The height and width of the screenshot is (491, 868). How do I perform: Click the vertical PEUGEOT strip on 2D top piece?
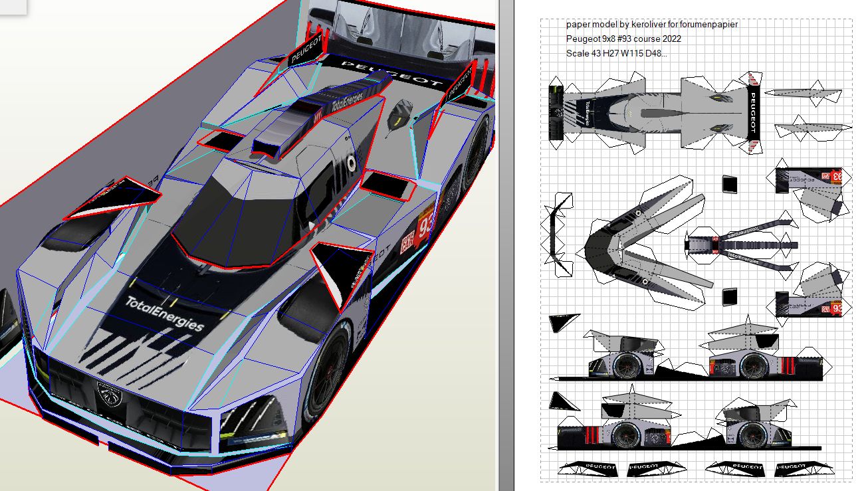754,113
